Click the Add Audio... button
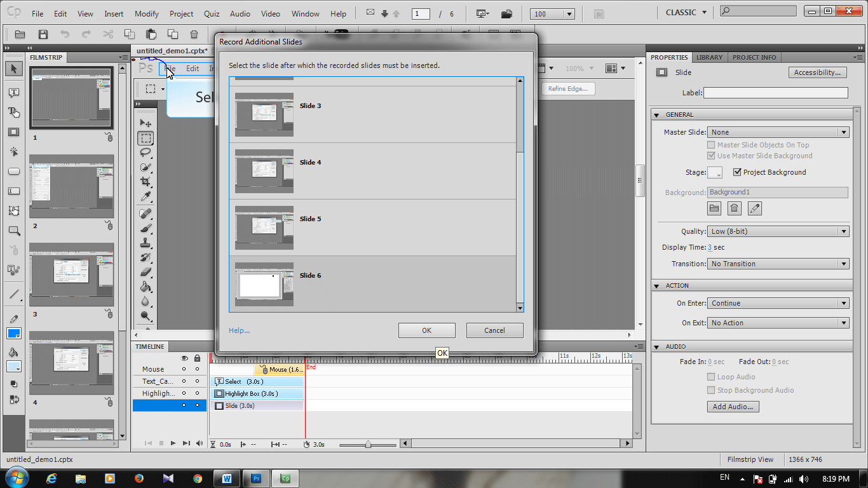 click(x=733, y=407)
